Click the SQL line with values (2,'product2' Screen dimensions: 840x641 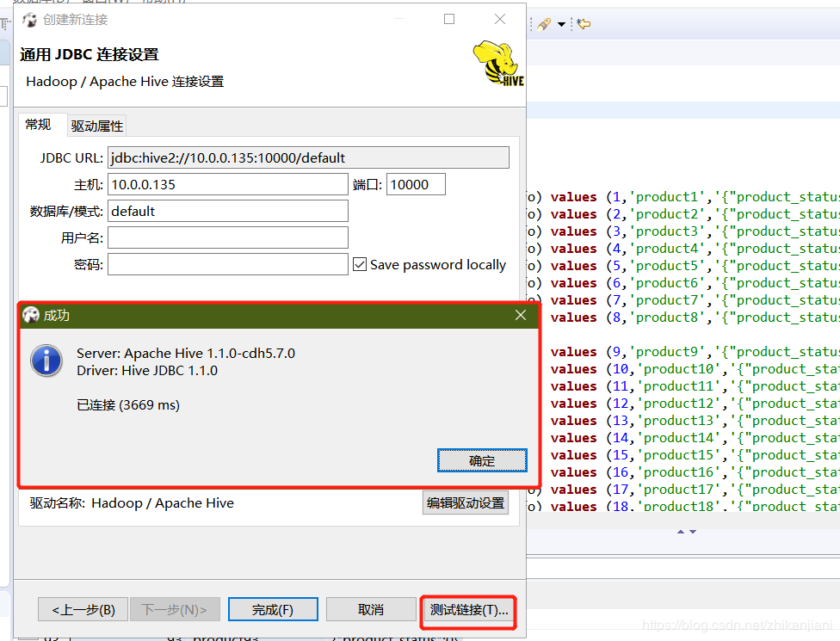(x=683, y=214)
